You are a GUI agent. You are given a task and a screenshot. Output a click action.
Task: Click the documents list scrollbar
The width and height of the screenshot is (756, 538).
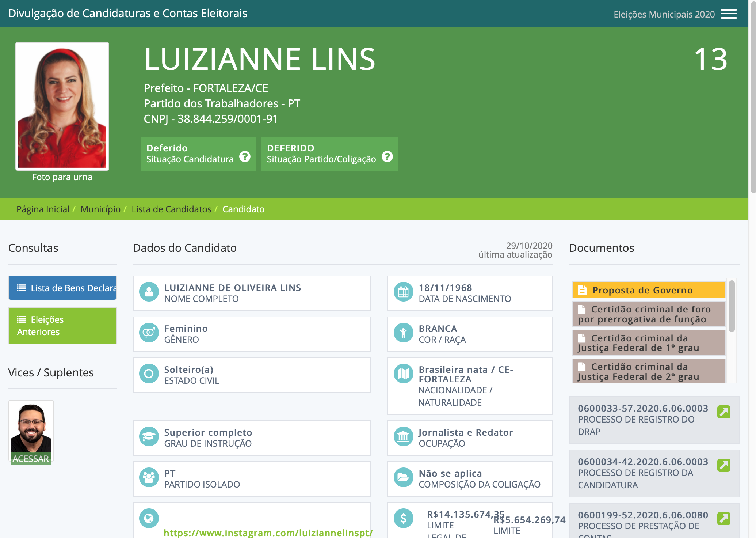732,306
